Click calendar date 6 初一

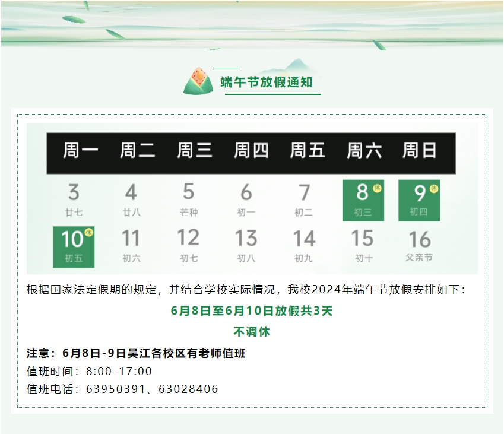[246, 200]
